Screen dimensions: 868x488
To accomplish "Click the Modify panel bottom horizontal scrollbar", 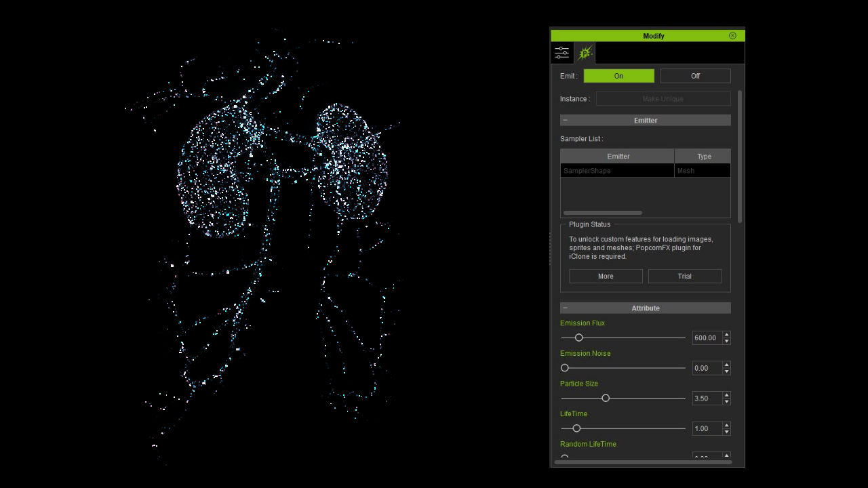I will coord(643,462).
